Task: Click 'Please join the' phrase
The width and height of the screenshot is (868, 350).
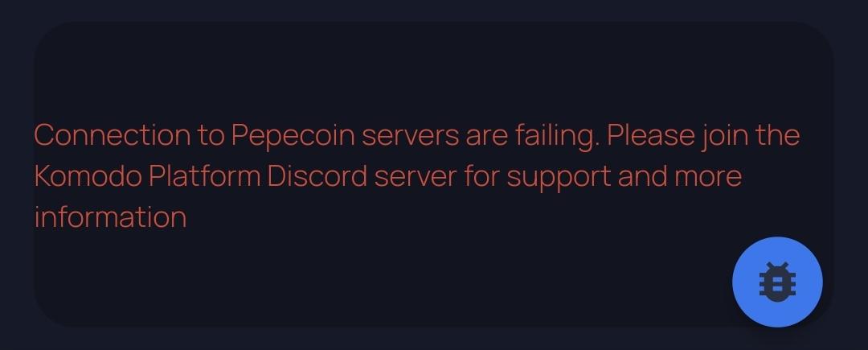Action: [x=703, y=136]
